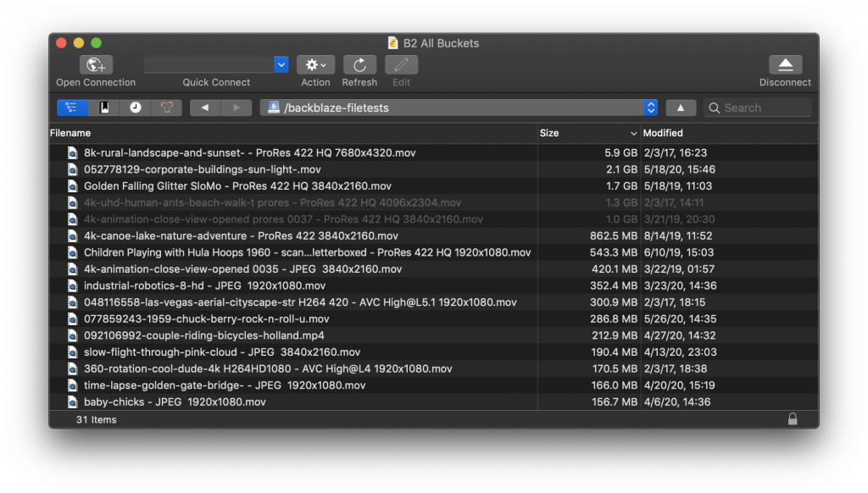
Task: Sort by the Filename column header
Action: [x=70, y=133]
